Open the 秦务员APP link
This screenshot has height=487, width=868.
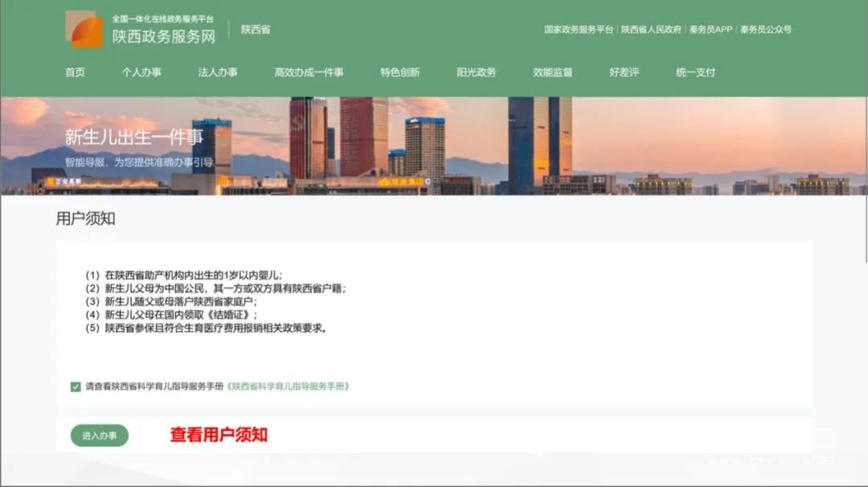[x=710, y=29]
